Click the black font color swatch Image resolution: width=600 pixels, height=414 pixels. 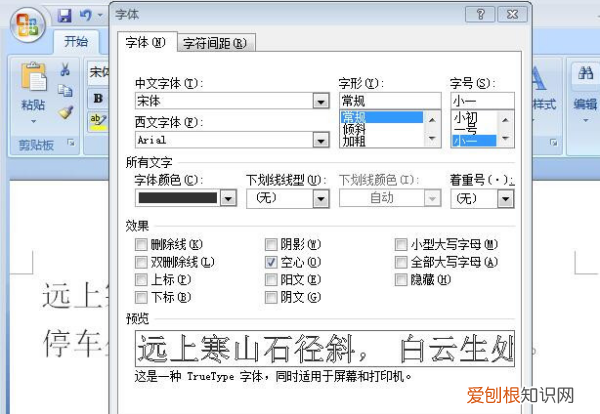point(178,198)
